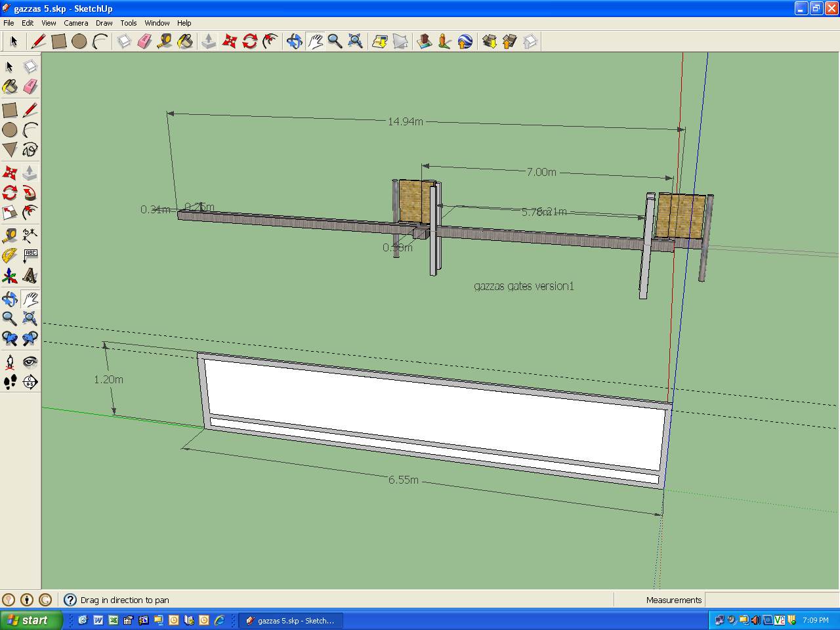Screen dimensions: 840x630
Task: Launch Internet Explorer from Quick Launch
Action: pyautogui.click(x=219, y=620)
